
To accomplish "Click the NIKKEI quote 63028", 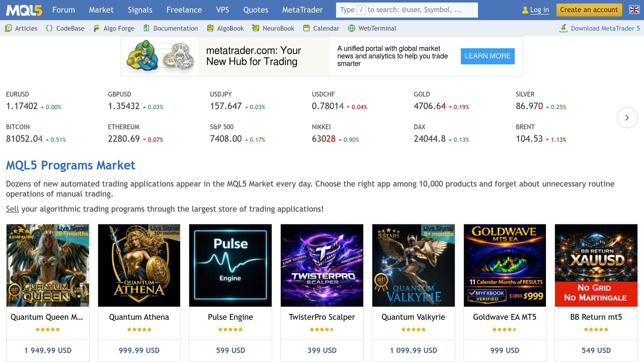I will [x=324, y=139].
